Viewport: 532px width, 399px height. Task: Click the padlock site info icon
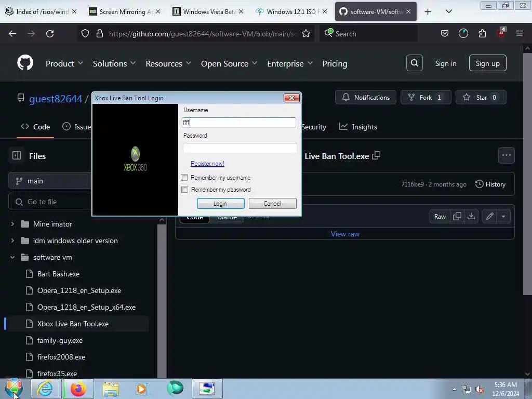pyautogui.click(x=99, y=33)
